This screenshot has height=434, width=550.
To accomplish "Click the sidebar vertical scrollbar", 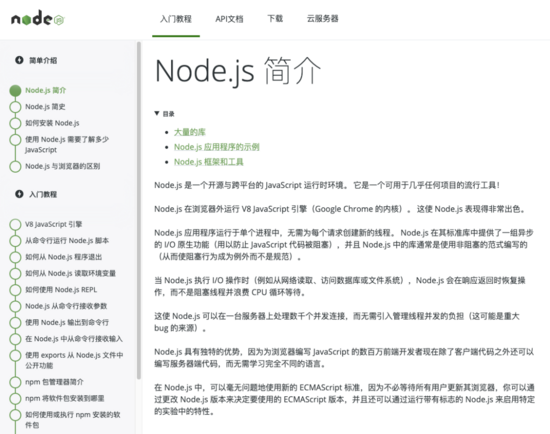I will pyautogui.click(x=139, y=211).
